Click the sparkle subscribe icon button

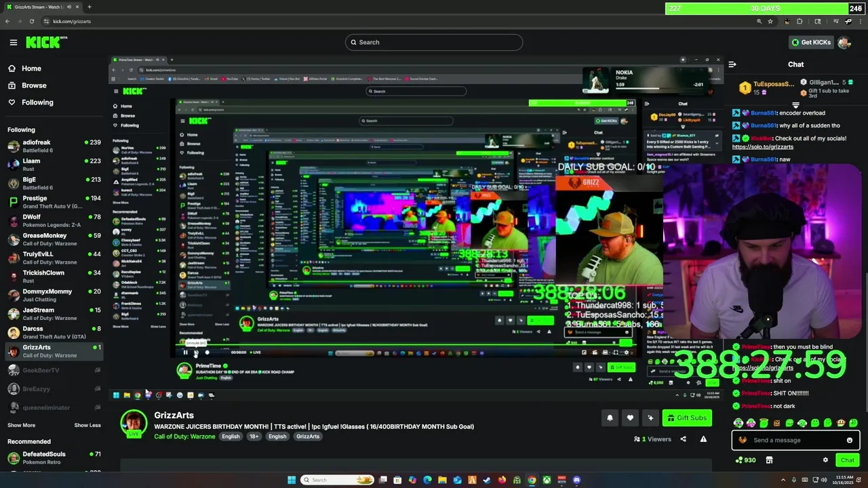650,418
